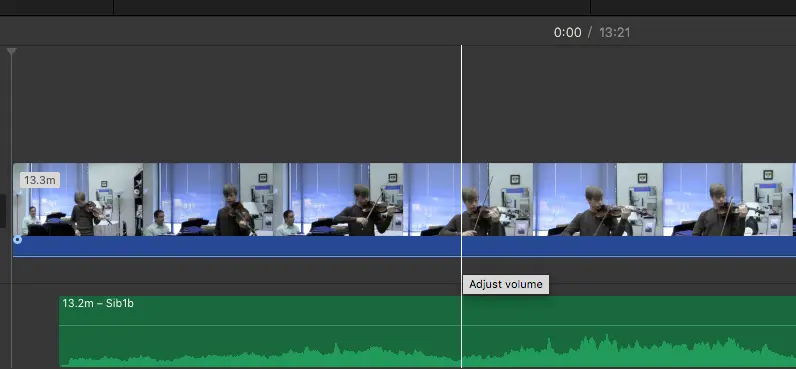Select the frame the white skimmer line crosses
Viewport: 796px width, 369px height.
(468, 199)
